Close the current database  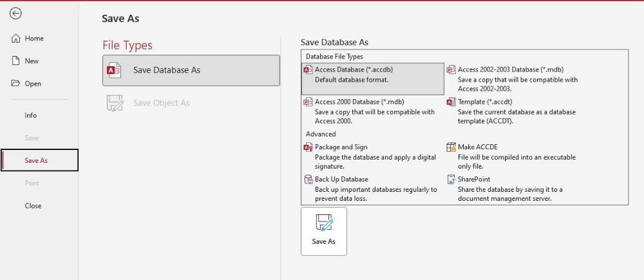(33, 206)
